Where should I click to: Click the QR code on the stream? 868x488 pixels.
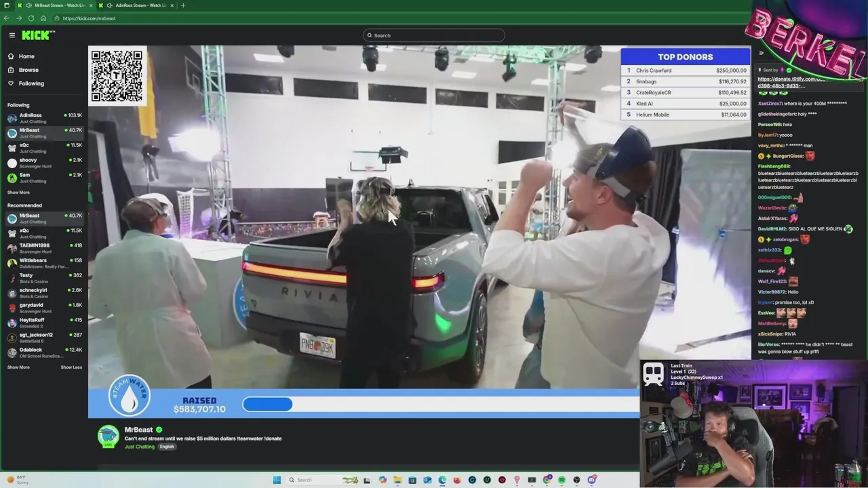click(117, 75)
